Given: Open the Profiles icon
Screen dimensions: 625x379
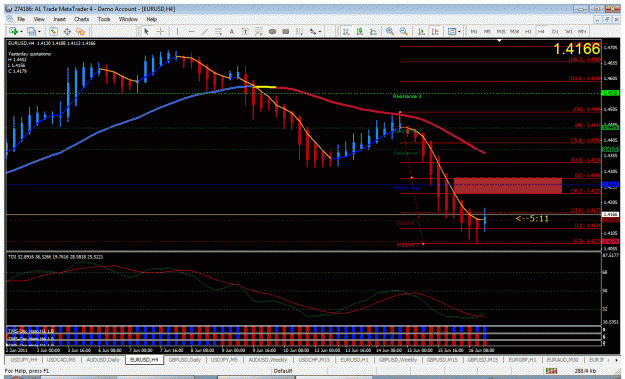Looking at the screenshot, I should (x=31, y=31).
